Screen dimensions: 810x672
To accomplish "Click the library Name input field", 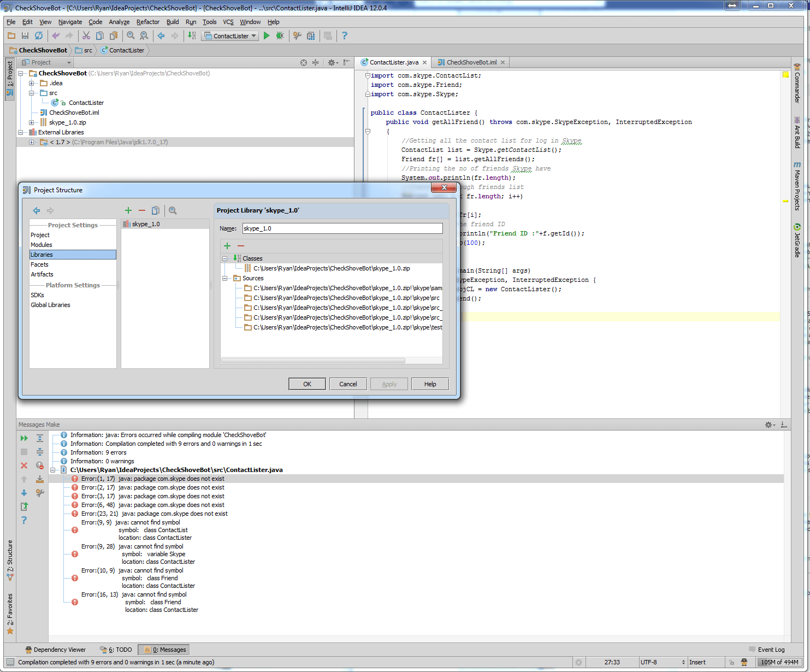I will 342,228.
